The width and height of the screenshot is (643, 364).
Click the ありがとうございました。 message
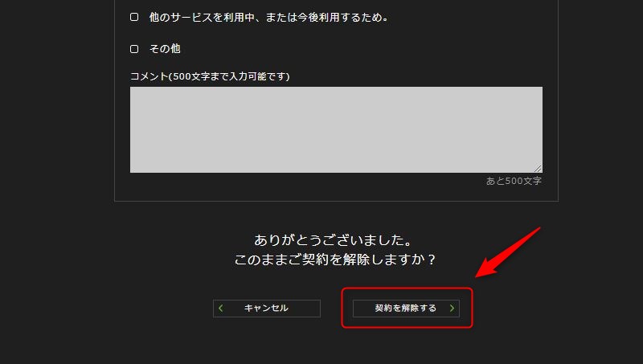333,239
